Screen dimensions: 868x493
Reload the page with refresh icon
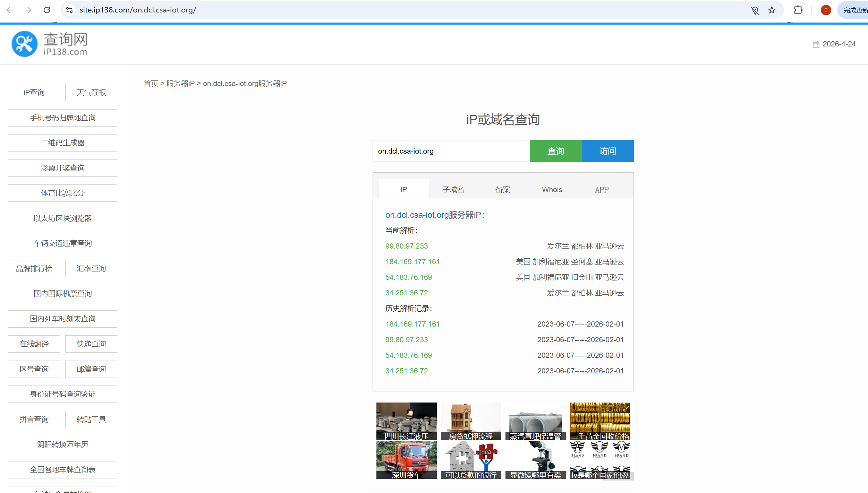click(47, 10)
